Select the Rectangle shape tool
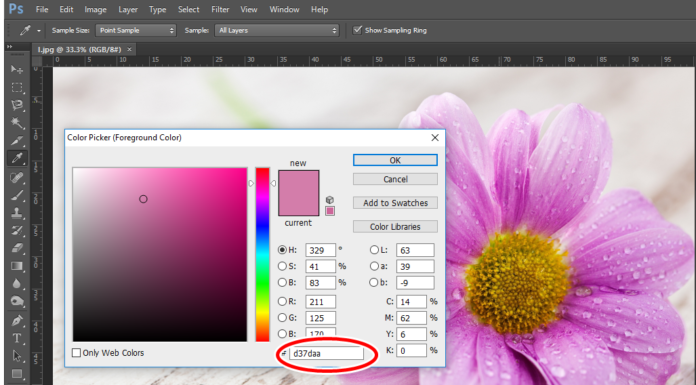Screen dimensions: 696x385 tap(17, 373)
